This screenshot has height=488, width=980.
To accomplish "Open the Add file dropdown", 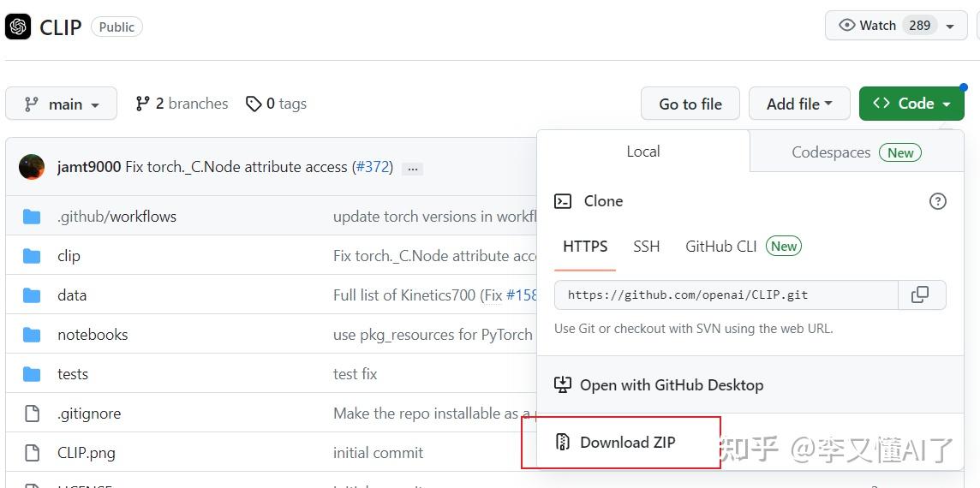I will click(798, 104).
